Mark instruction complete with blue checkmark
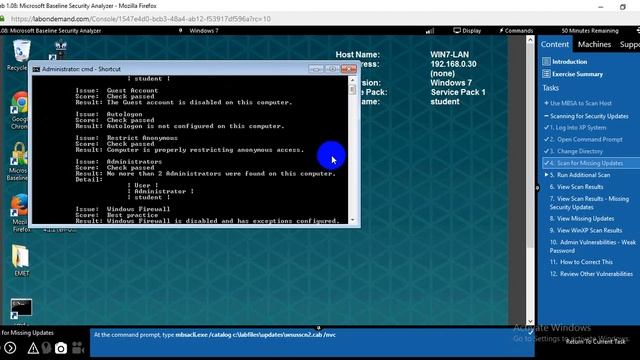640x360 pixels. tap(530, 333)
